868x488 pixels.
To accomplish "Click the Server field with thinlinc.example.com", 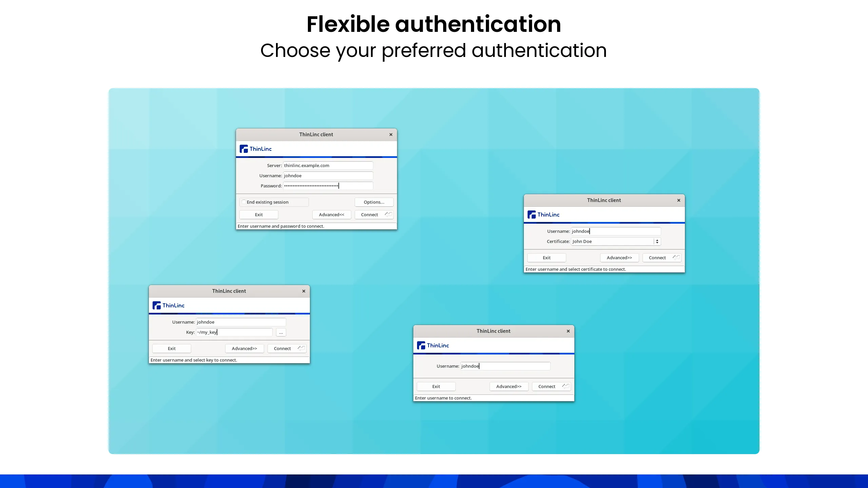I will click(x=328, y=165).
